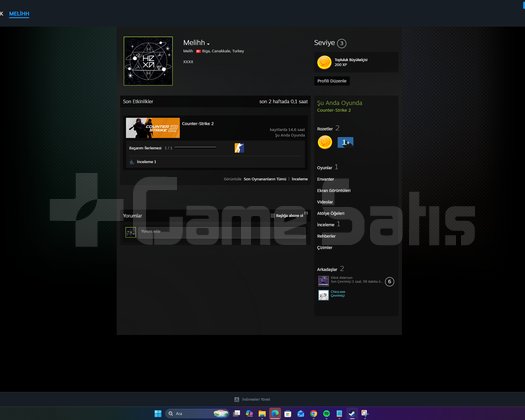The image size is (525, 420).
Task: Click the taskbar search box labeled Ara
Action: (197, 414)
